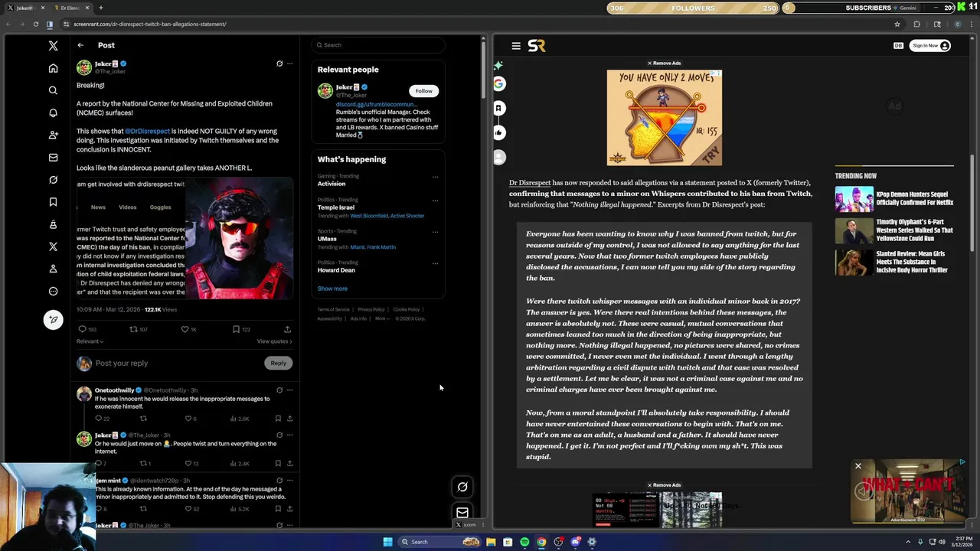Viewport: 980px width, 551px height.
Task: Open more options on main post
Action: [289, 64]
